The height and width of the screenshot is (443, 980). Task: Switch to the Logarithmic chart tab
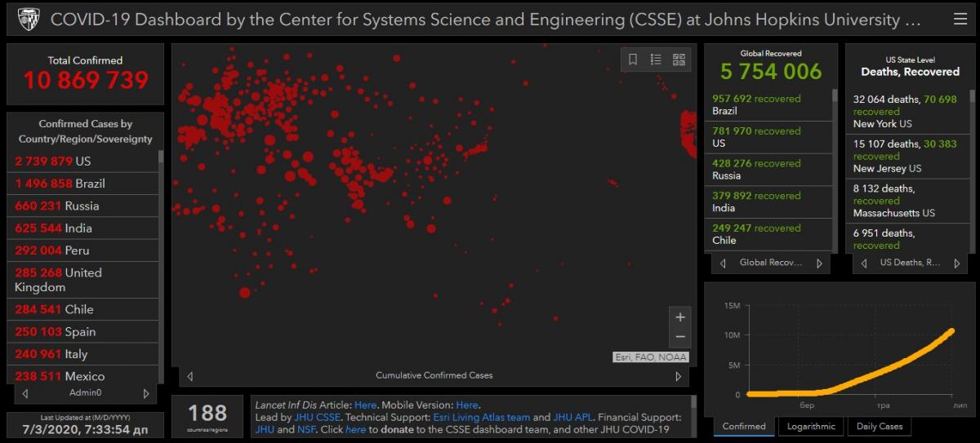pos(811,427)
